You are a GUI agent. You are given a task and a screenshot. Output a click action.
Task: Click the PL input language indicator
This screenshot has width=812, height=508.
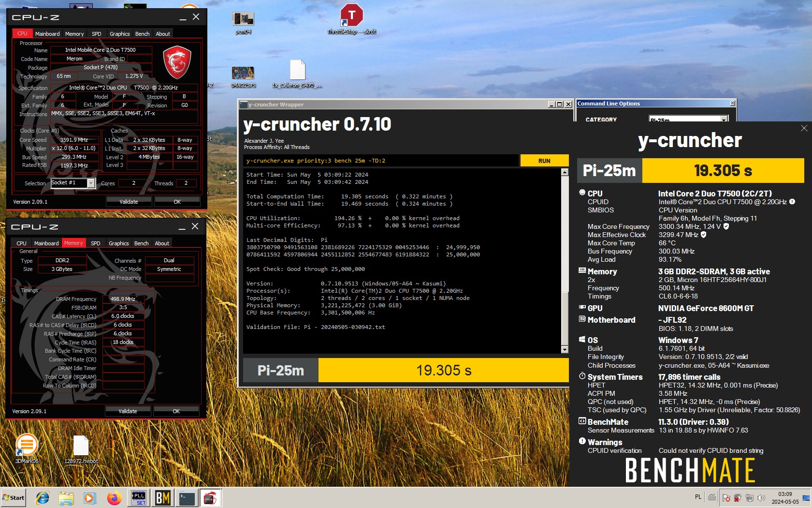(x=698, y=497)
